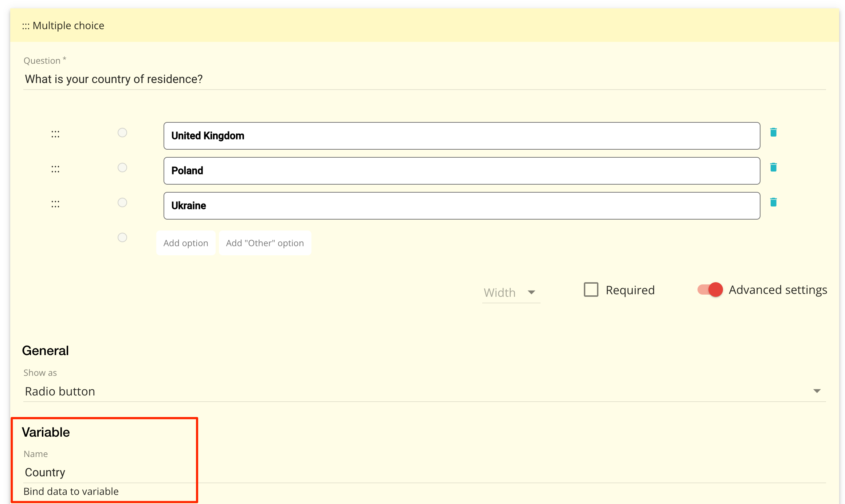This screenshot has width=845, height=504.
Task: Click the variable Name field Country
Action: 109,472
